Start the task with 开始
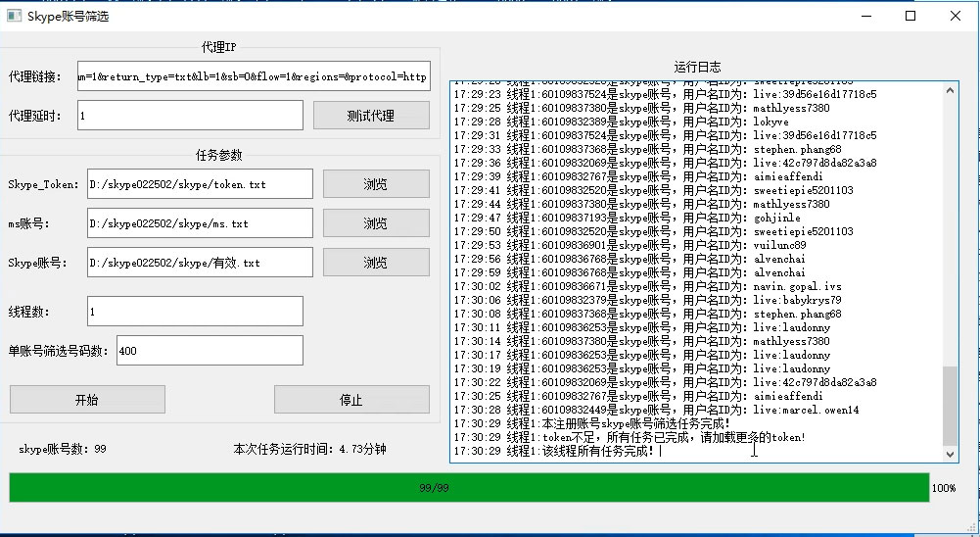 click(87, 399)
